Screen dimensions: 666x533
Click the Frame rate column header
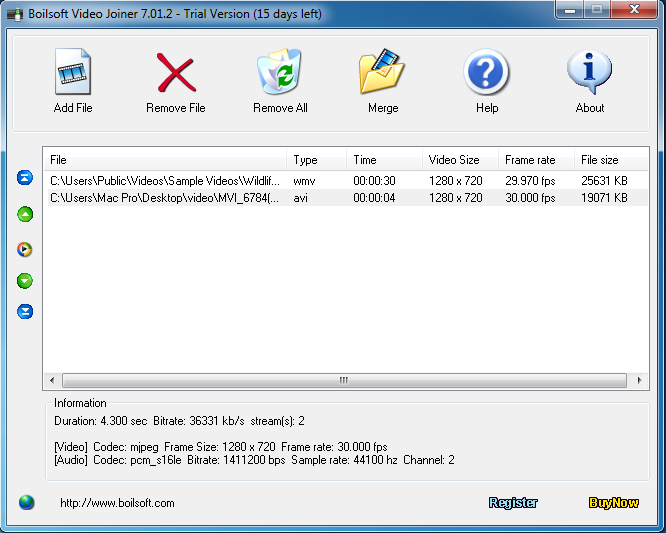pos(536,160)
